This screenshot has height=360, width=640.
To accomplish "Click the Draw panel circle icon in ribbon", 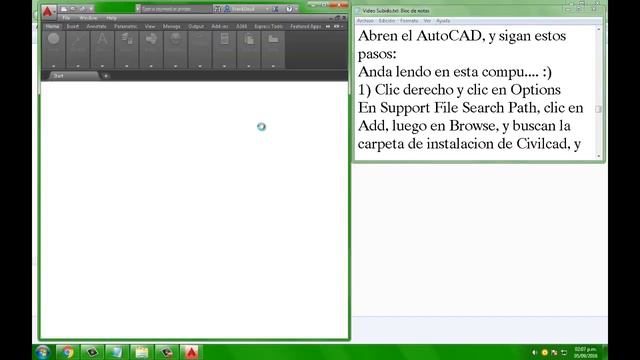I will coord(53,39).
